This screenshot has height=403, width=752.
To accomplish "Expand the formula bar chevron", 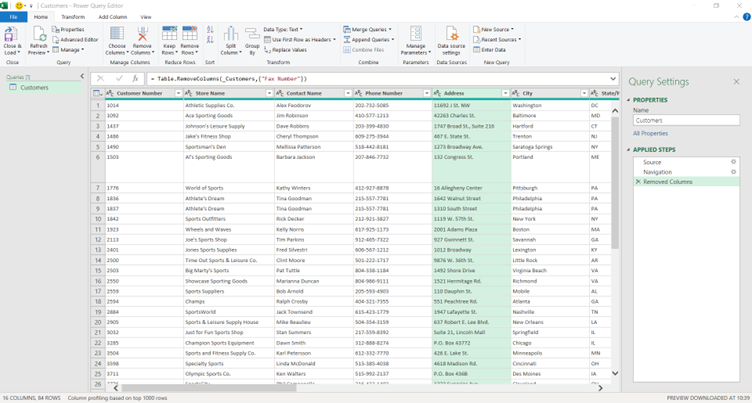I will [x=613, y=79].
